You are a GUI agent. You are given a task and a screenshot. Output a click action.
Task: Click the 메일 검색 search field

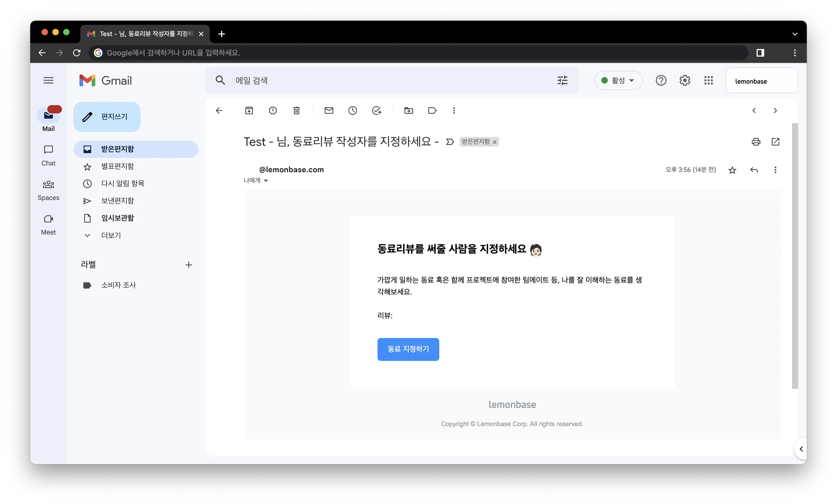[x=391, y=81]
